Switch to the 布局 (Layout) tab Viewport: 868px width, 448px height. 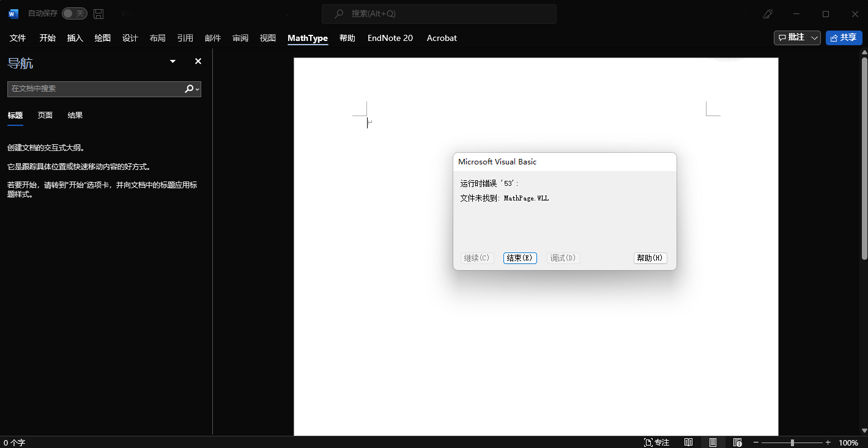click(157, 38)
